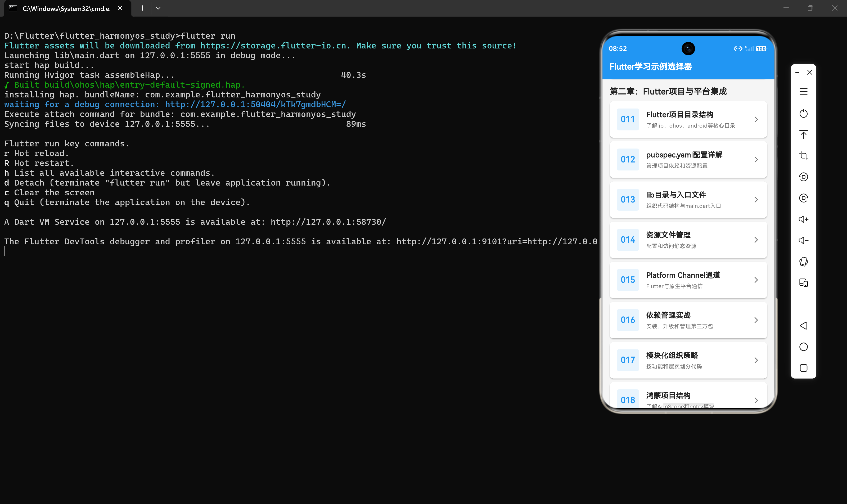This screenshot has width=847, height=504.
Task: Click the 'Built build\ohos\hap' green output line
Action: pyautogui.click(x=125, y=84)
